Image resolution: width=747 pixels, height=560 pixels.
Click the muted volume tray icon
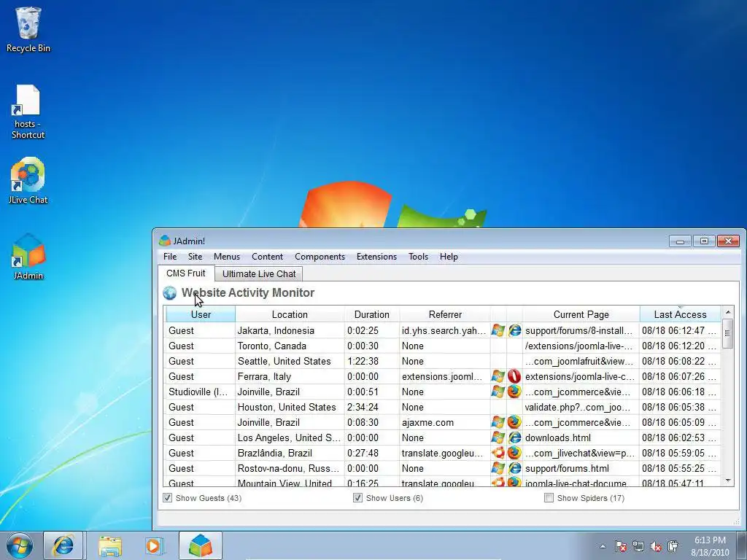655,546
